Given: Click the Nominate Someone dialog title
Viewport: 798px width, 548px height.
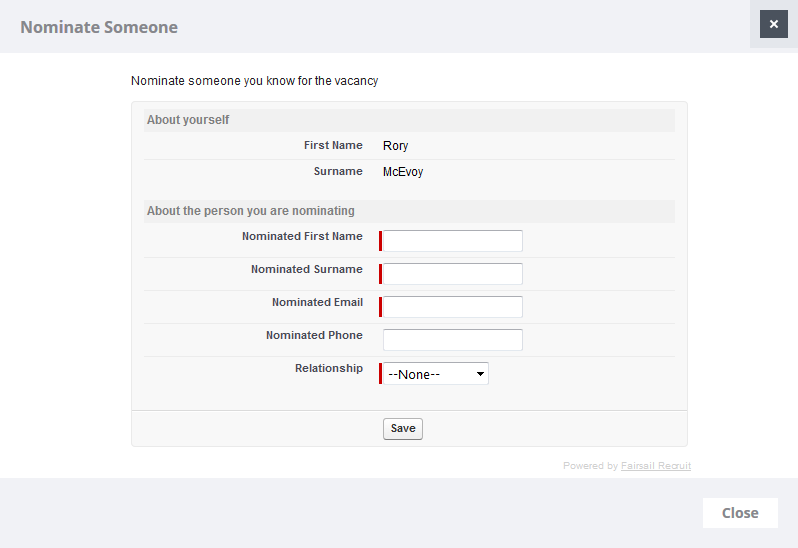Looking at the screenshot, I should [x=99, y=27].
